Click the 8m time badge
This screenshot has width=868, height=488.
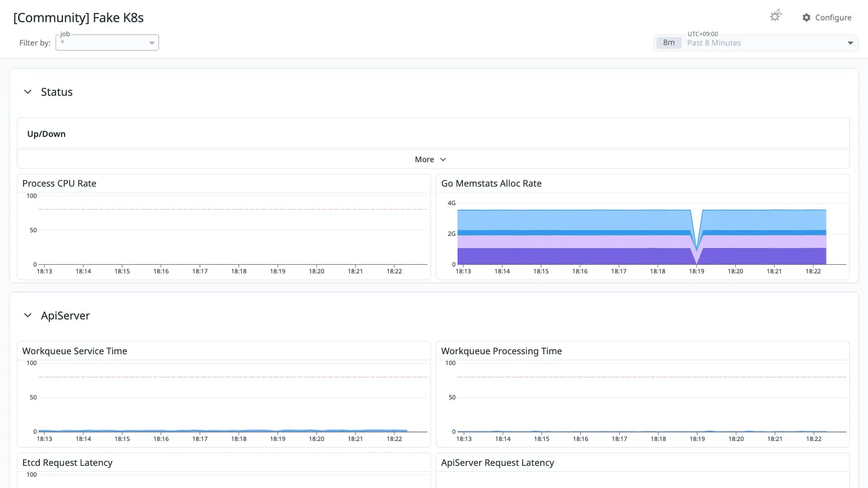coord(669,43)
